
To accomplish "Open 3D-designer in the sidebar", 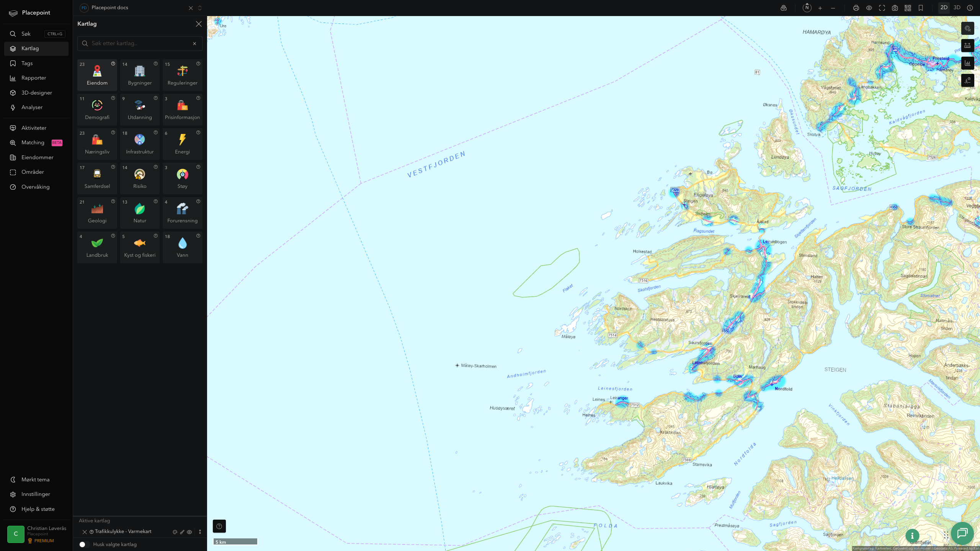I will [x=36, y=93].
